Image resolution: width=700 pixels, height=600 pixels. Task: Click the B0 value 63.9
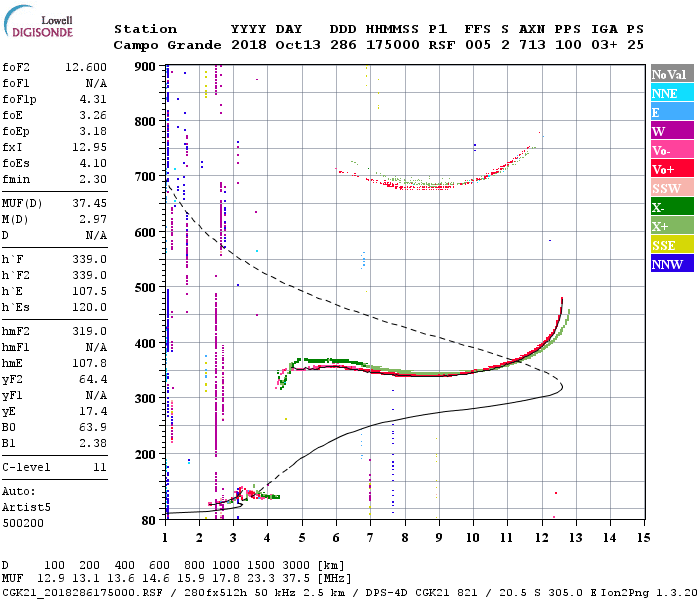93,427
